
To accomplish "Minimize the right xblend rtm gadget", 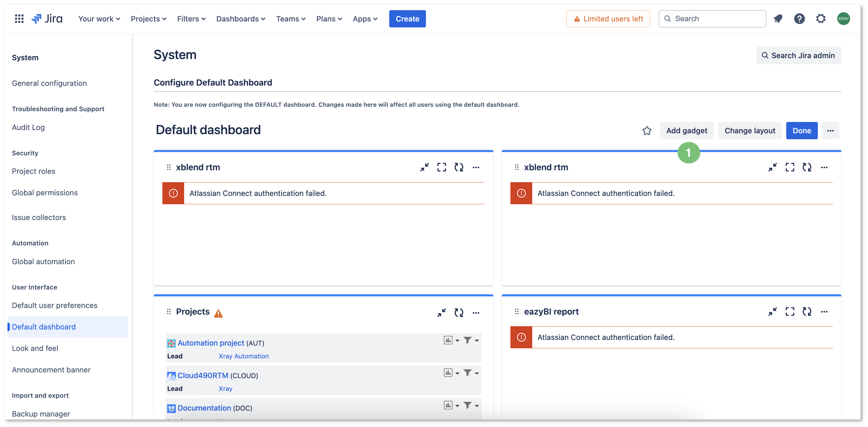I will (772, 167).
